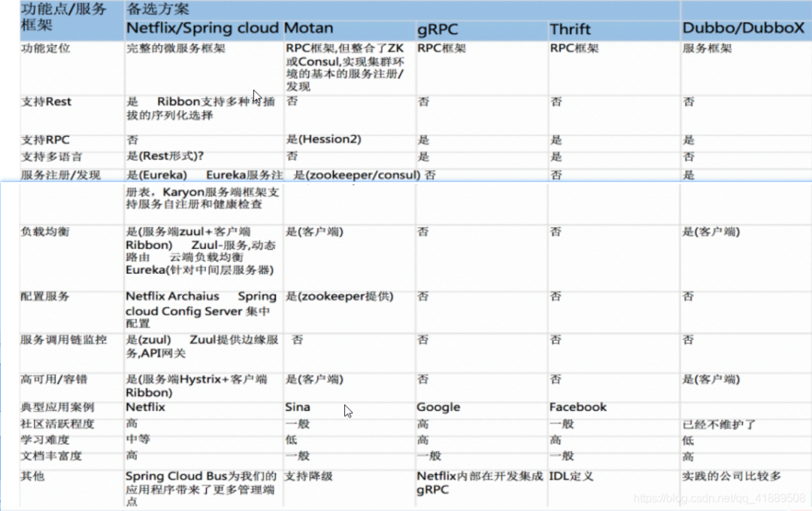Select the Motan column header
812x511 pixels.
tap(309, 28)
